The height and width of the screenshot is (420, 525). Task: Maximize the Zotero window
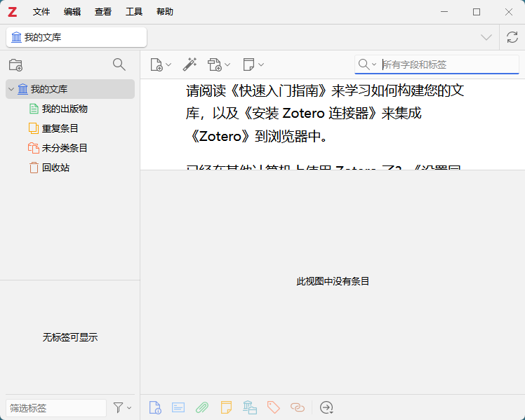point(477,12)
